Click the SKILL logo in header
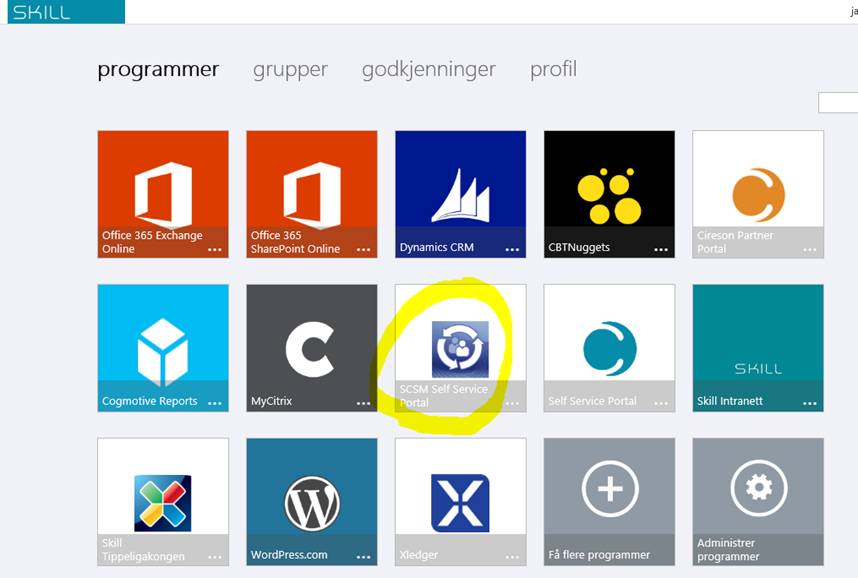The image size is (858, 578). [66, 11]
